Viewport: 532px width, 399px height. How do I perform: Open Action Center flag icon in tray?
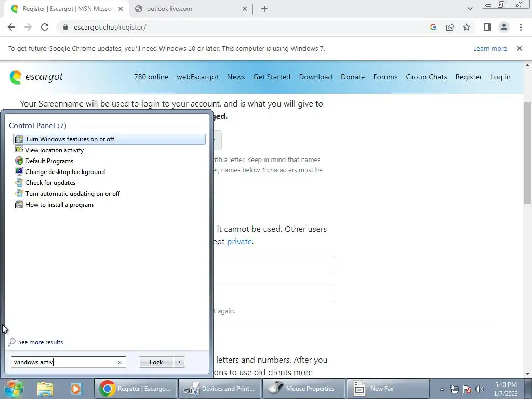pos(467,389)
